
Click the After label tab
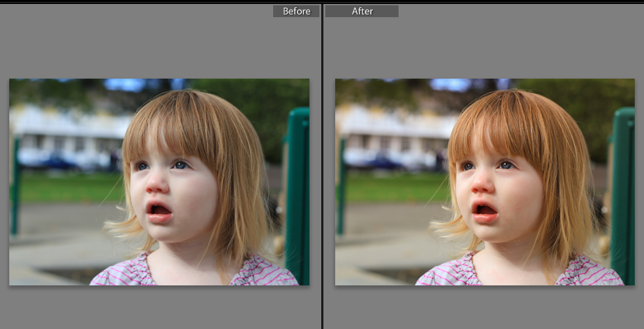[x=362, y=11]
